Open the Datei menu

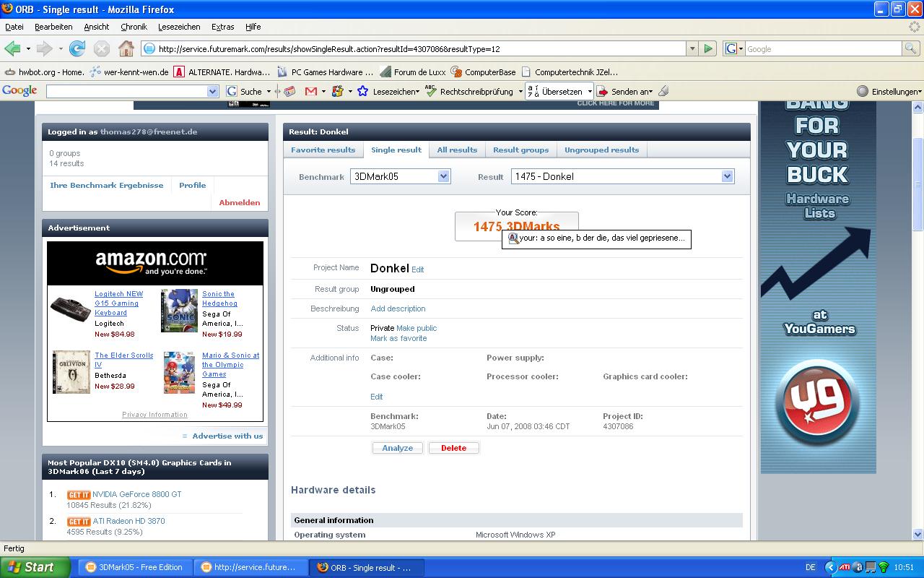pyautogui.click(x=14, y=27)
